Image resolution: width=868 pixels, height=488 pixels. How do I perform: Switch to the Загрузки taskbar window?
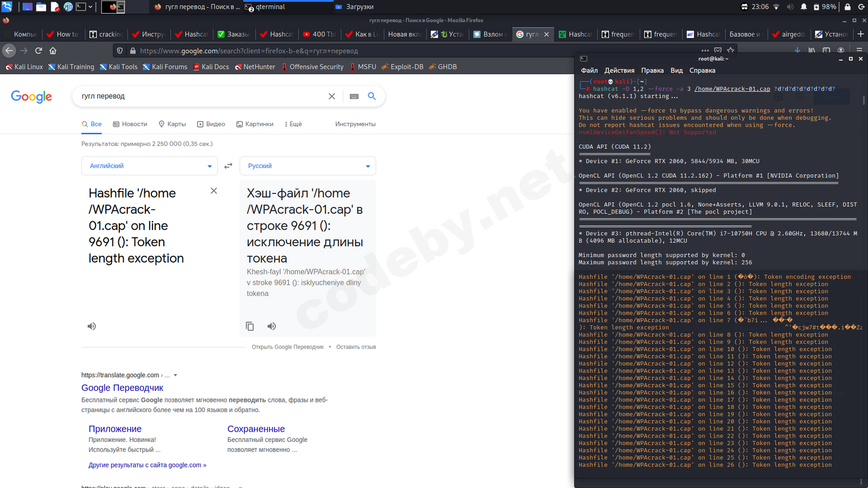355,7
